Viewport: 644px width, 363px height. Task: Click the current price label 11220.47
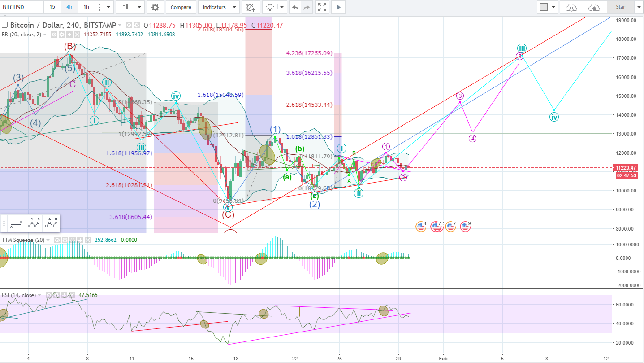pyautogui.click(x=627, y=168)
